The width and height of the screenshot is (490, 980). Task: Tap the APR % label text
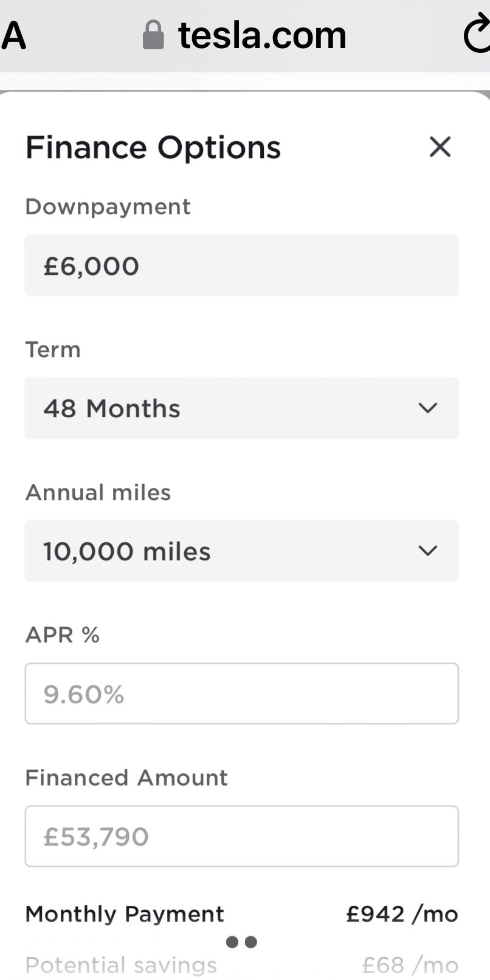pos(62,635)
